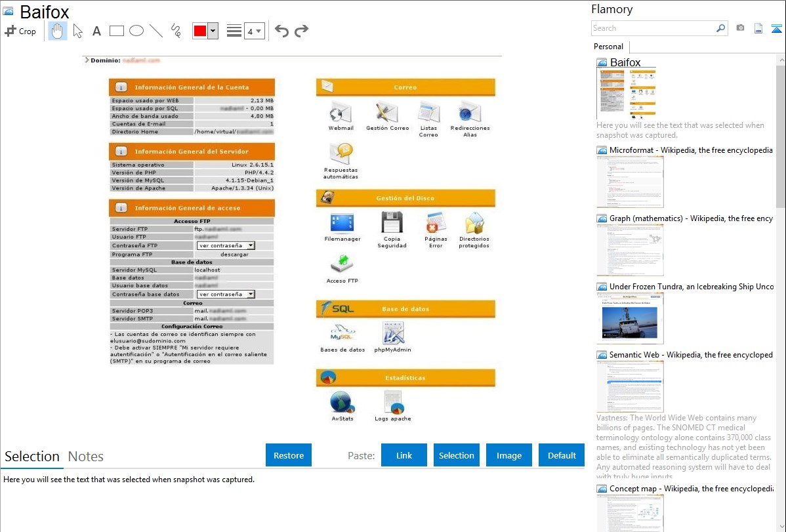The height and width of the screenshot is (532, 786).
Task: Choose the arrow pointer tool
Action: pyautogui.click(x=77, y=31)
